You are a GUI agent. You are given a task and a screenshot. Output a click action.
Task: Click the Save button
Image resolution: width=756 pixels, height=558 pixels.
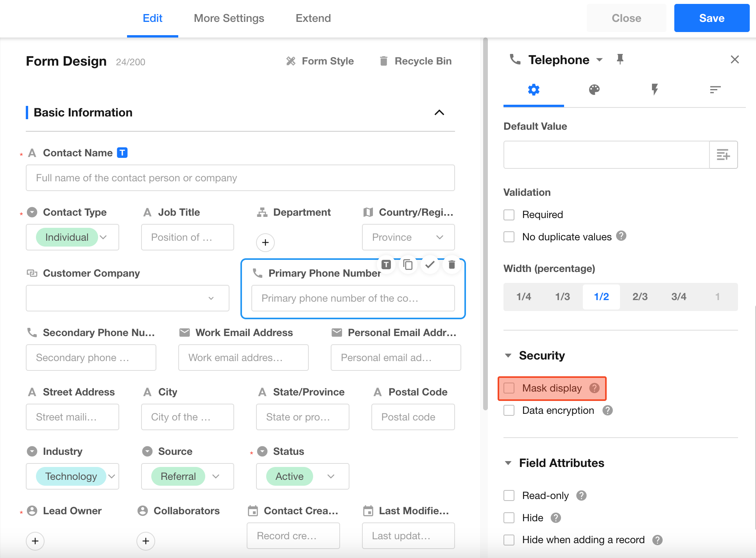711,18
